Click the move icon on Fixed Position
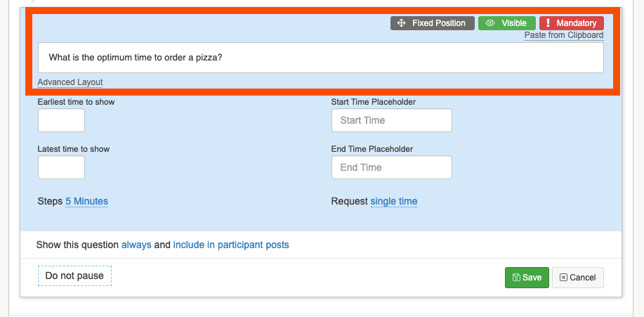Screen dimensions: 644x317 click(402, 23)
